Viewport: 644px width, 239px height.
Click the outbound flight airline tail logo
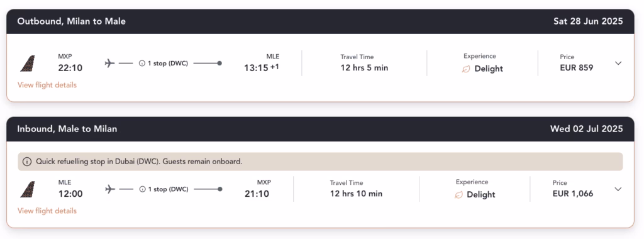click(28, 64)
